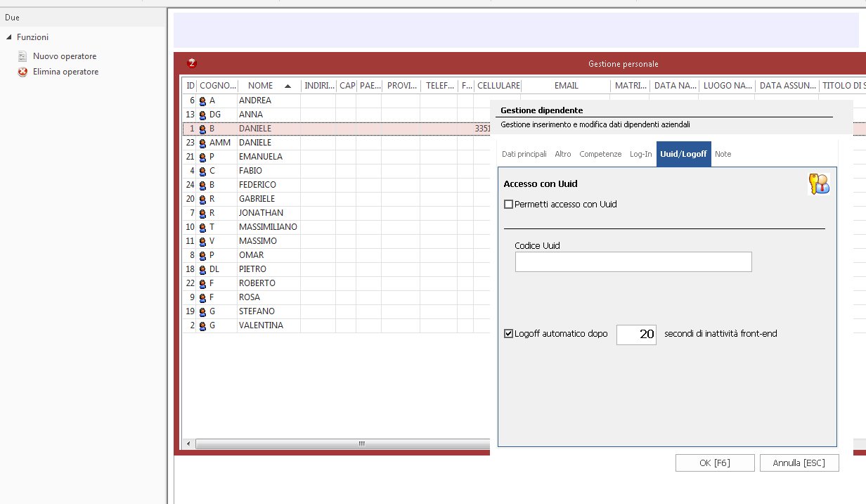Screen dimensions: 866x504
Task: Click the ID column header
Action: tap(190, 86)
